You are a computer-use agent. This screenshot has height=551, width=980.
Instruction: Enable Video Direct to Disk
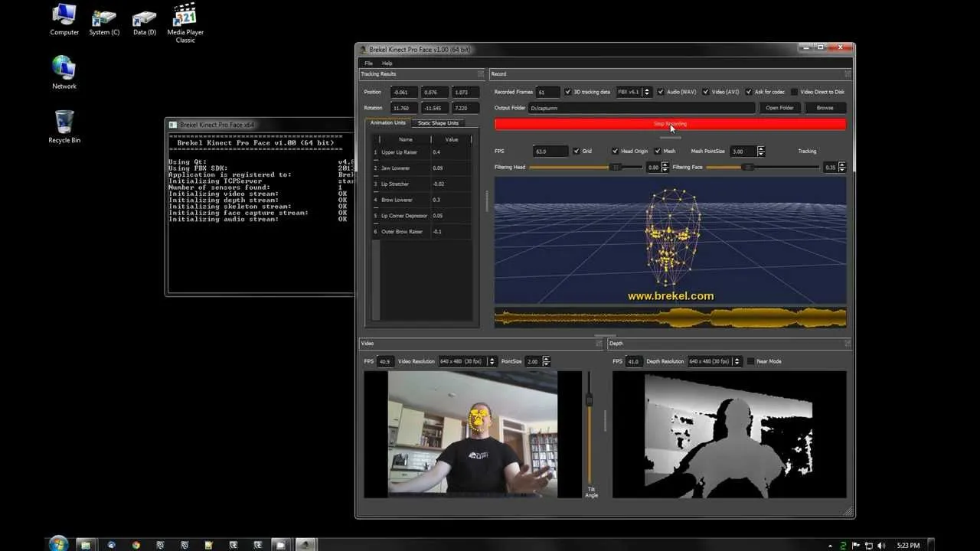[794, 92]
